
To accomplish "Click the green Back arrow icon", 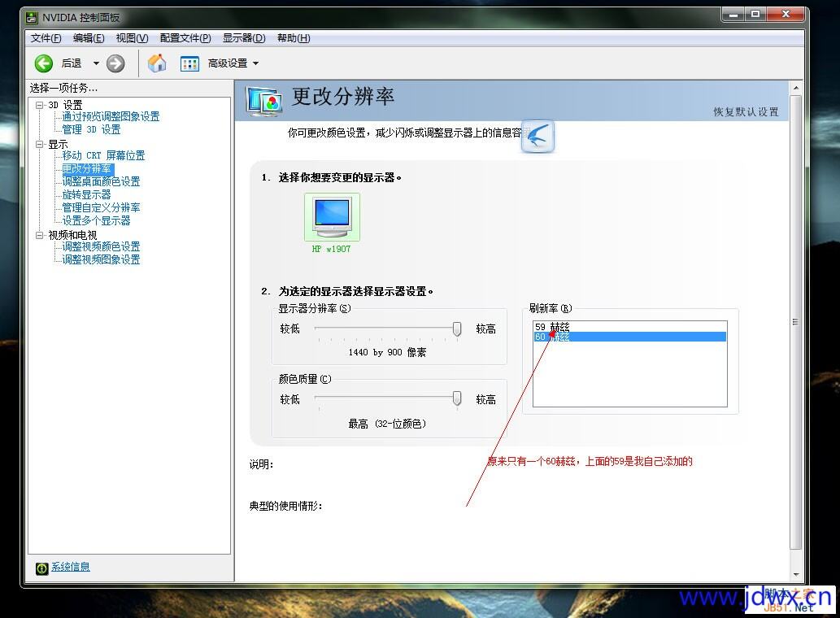I will tap(44, 63).
